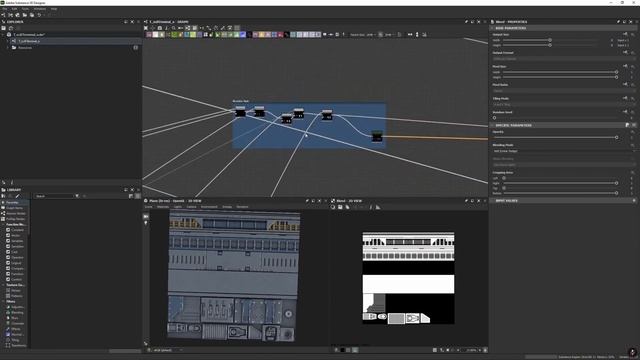Select the orange-linked blend node in graph
640x360 pixels.
pos(377,136)
